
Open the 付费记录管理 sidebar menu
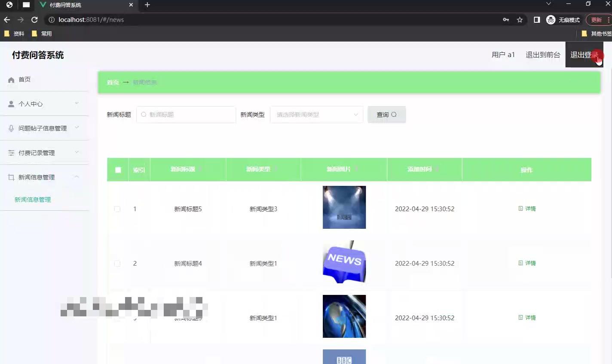(x=45, y=153)
